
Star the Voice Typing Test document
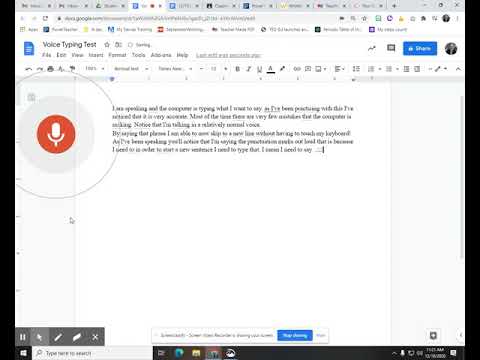click(107, 44)
